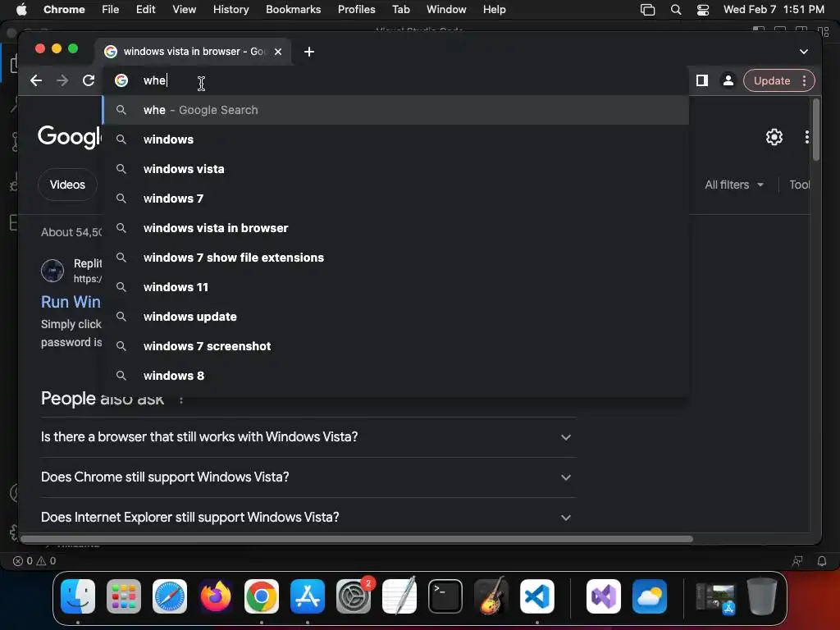The image size is (840, 630).
Task: Select 'windows' suggestion
Action: [395, 139]
